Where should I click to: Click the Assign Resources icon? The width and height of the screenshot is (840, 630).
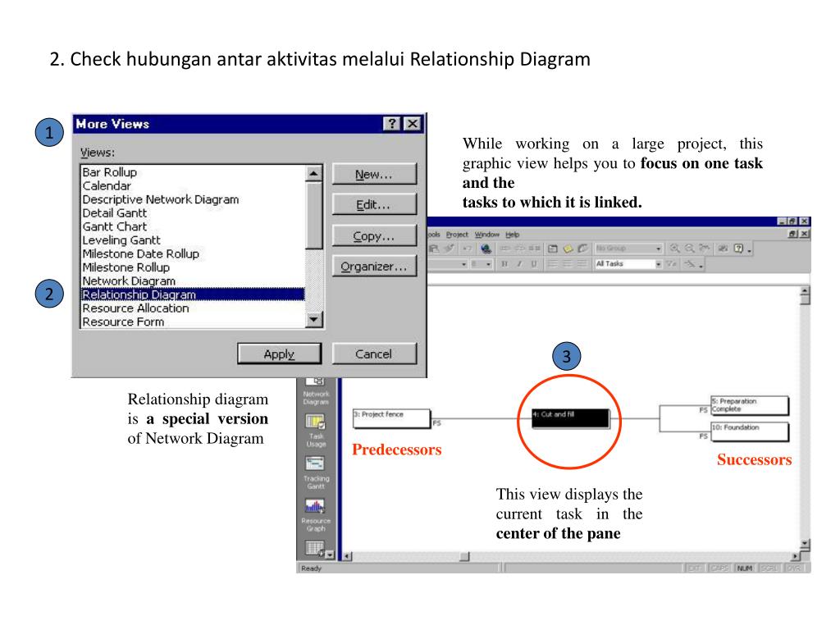pyautogui.click(x=583, y=249)
